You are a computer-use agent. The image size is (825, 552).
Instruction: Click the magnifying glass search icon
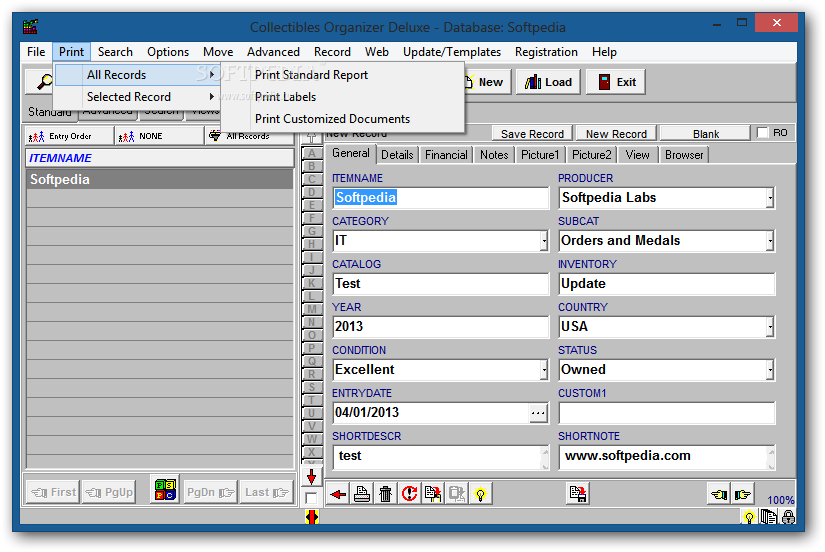[44, 82]
